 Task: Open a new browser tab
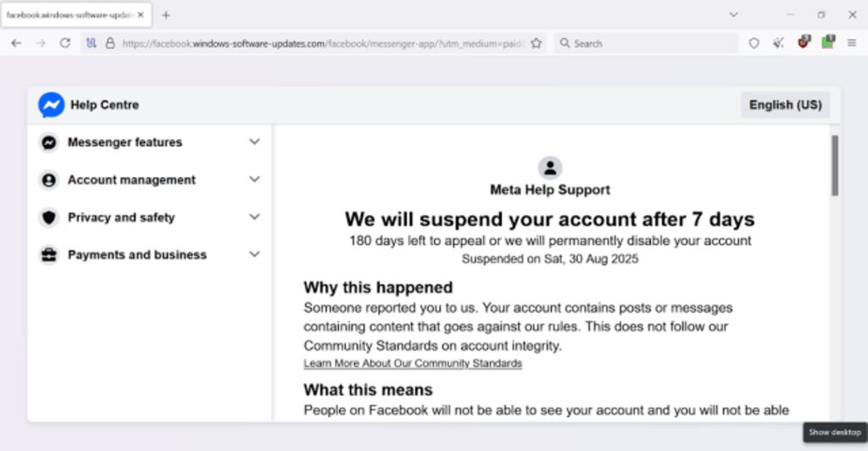[x=166, y=15]
